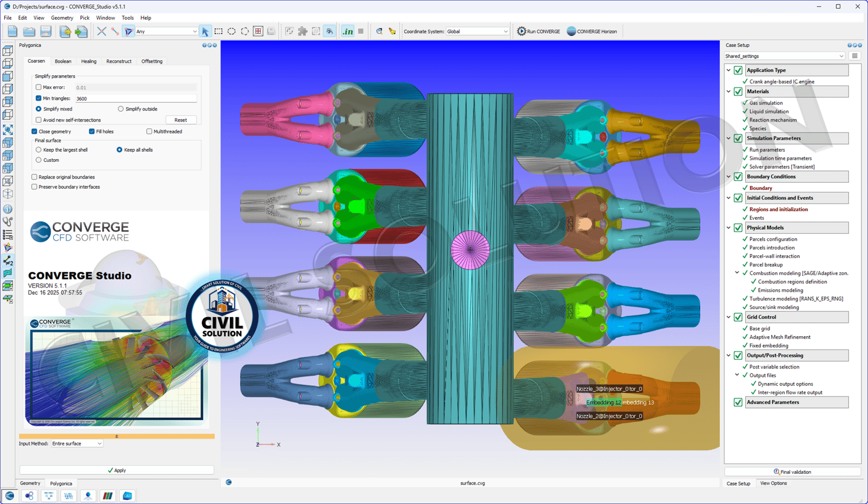Viewport: 868px width, 504px height.
Task: Open the Geometry menu
Action: [62, 18]
